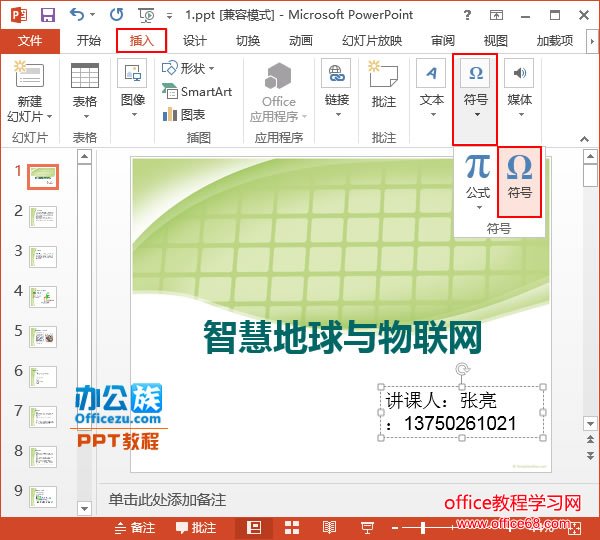Image resolution: width=600 pixels, height=540 pixels.
Task: Insert a SmartArt graphic
Action: coord(197,92)
